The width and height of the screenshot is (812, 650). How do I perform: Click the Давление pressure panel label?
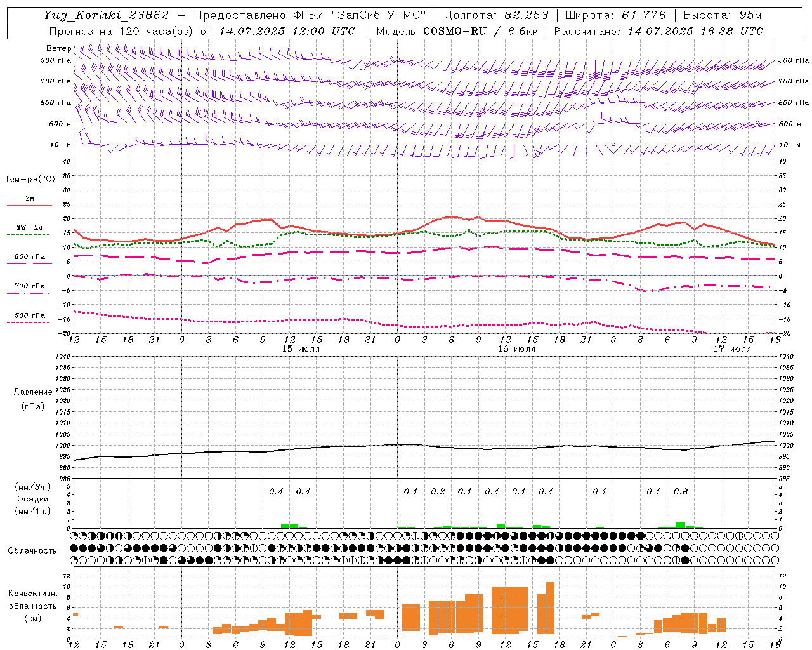tap(33, 392)
